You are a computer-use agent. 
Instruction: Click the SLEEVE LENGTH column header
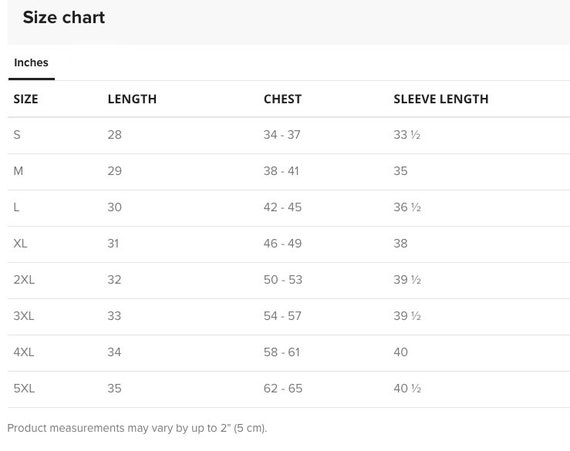(x=441, y=99)
